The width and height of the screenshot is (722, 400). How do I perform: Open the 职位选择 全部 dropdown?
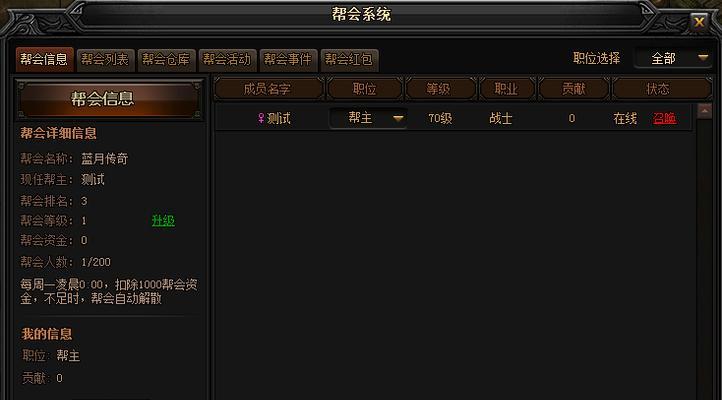pos(674,58)
